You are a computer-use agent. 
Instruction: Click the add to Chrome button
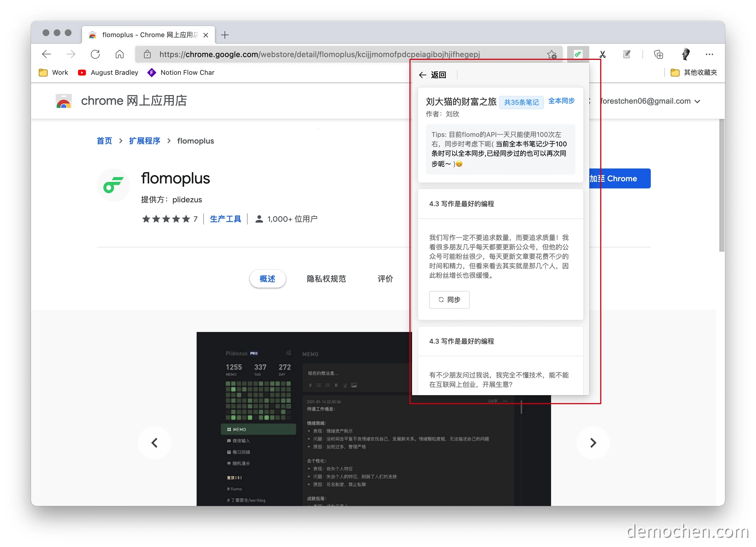click(x=620, y=178)
